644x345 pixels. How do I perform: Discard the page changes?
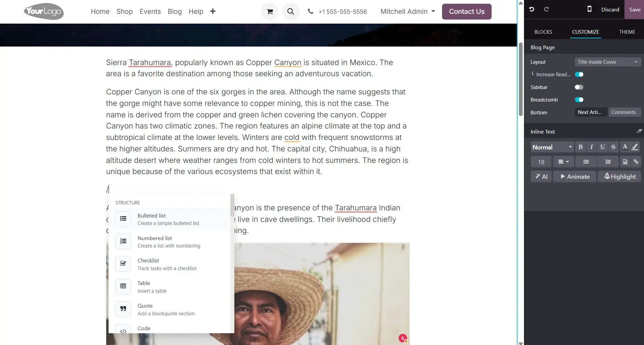click(610, 9)
